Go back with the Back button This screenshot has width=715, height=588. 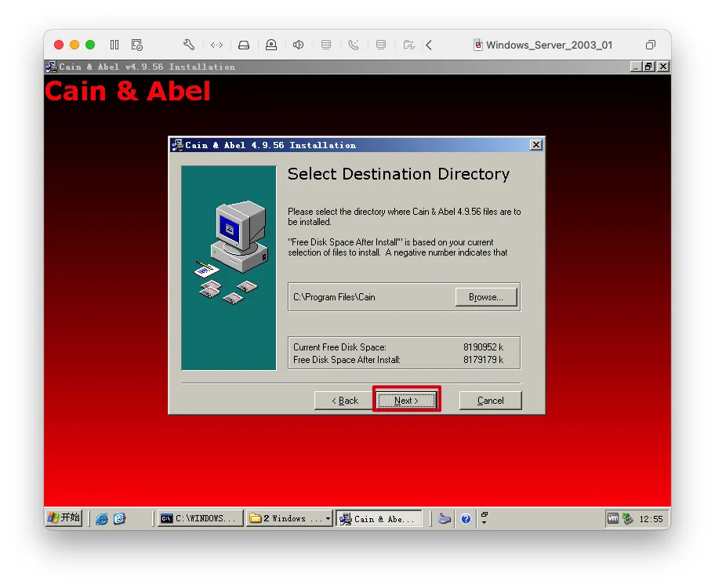pyautogui.click(x=345, y=400)
